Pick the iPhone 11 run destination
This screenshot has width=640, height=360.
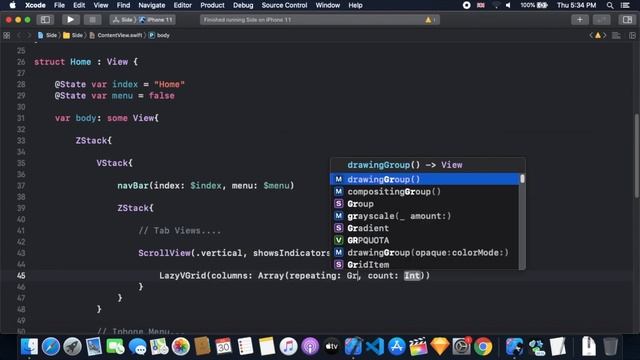tap(156, 20)
